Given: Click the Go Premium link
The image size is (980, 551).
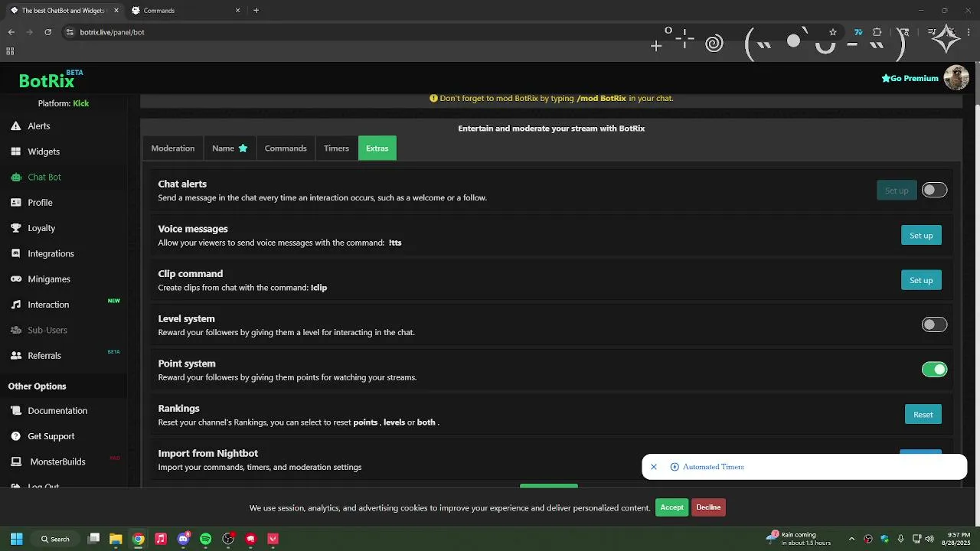Looking at the screenshot, I should click(910, 78).
